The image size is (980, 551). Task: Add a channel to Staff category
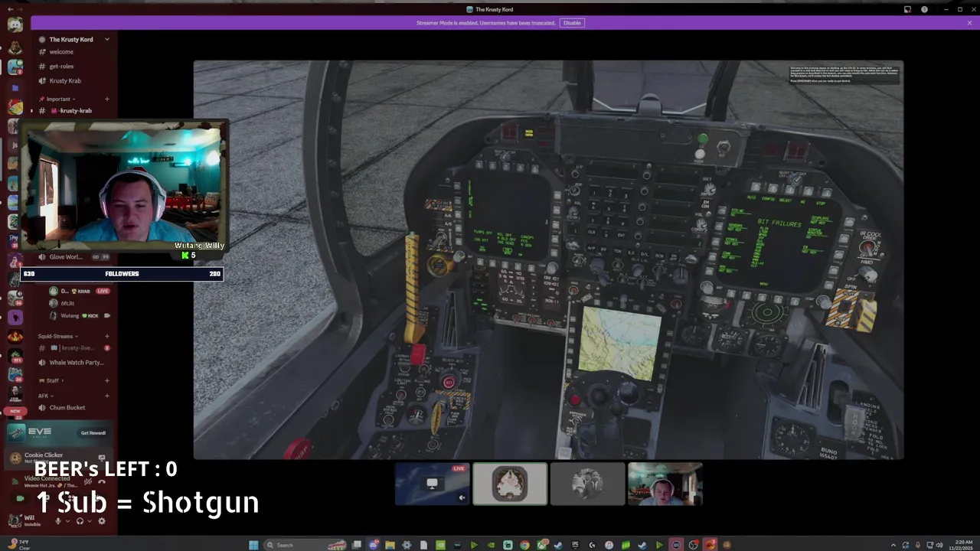pos(106,380)
